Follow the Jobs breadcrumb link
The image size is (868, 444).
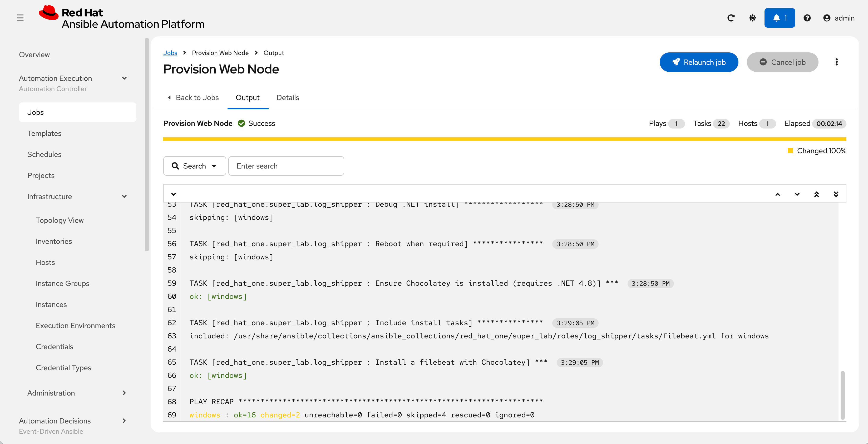click(170, 53)
